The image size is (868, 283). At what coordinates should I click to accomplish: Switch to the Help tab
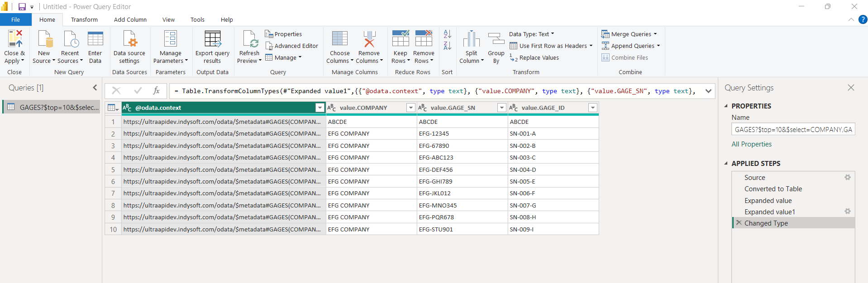coord(227,19)
